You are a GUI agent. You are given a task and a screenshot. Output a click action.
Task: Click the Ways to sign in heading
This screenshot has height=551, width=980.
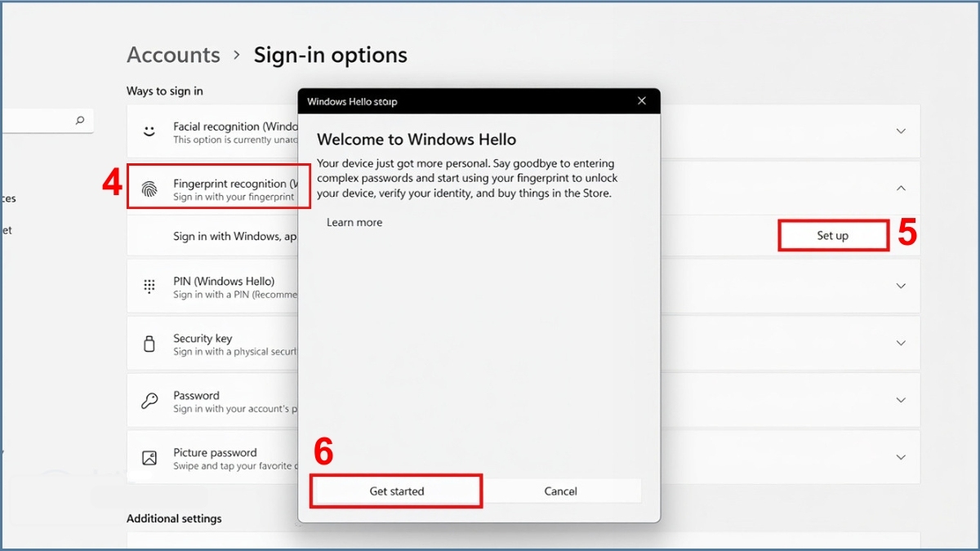coord(165,91)
